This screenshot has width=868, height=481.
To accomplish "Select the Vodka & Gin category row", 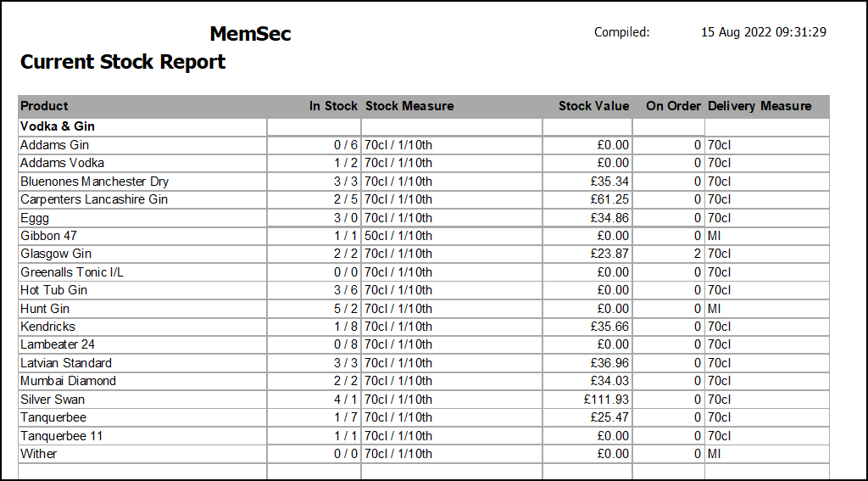I will (58, 126).
